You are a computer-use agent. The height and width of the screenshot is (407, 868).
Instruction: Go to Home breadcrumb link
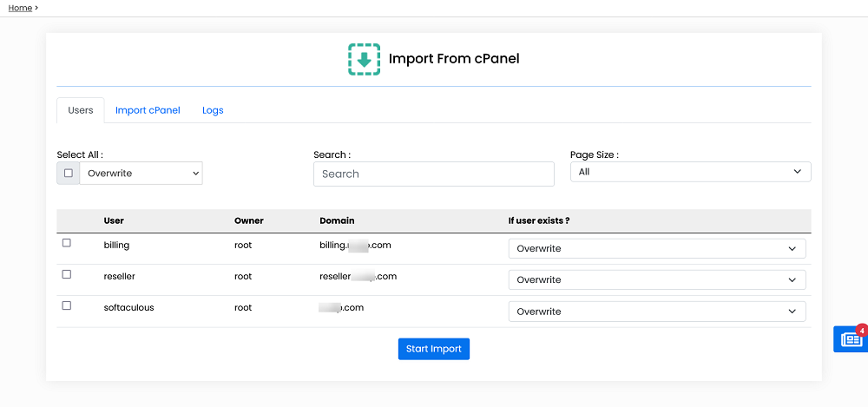[20, 8]
